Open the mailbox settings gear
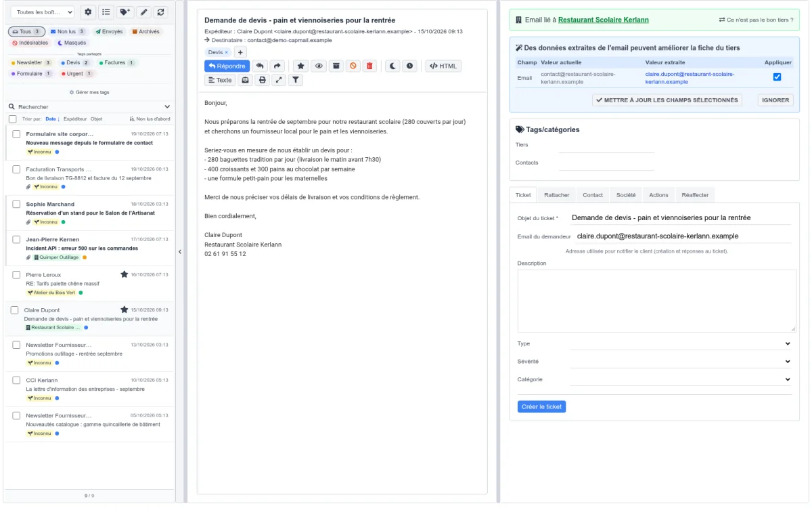812x508 pixels. tap(88, 12)
